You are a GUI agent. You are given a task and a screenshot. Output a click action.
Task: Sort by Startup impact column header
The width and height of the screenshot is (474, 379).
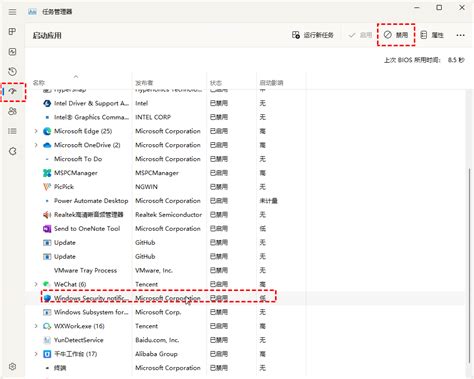(x=271, y=83)
